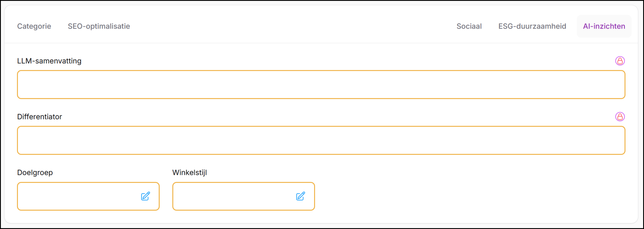Click the Doelgroep field label
This screenshot has height=229, width=644.
[x=35, y=173]
